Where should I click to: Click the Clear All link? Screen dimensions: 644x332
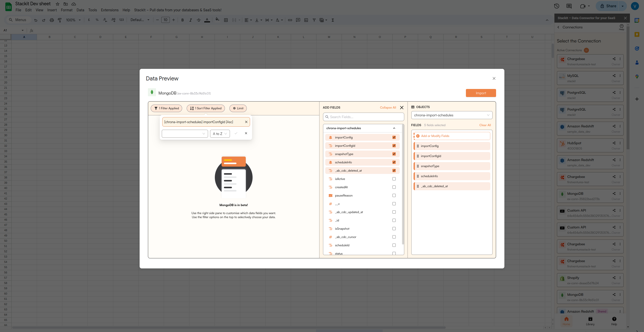tap(485, 125)
